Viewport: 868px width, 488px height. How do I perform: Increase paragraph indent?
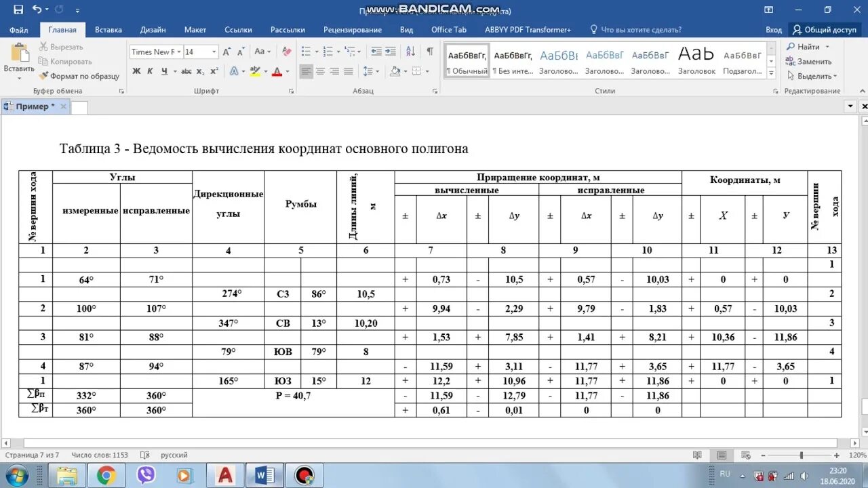[x=392, y=52]
